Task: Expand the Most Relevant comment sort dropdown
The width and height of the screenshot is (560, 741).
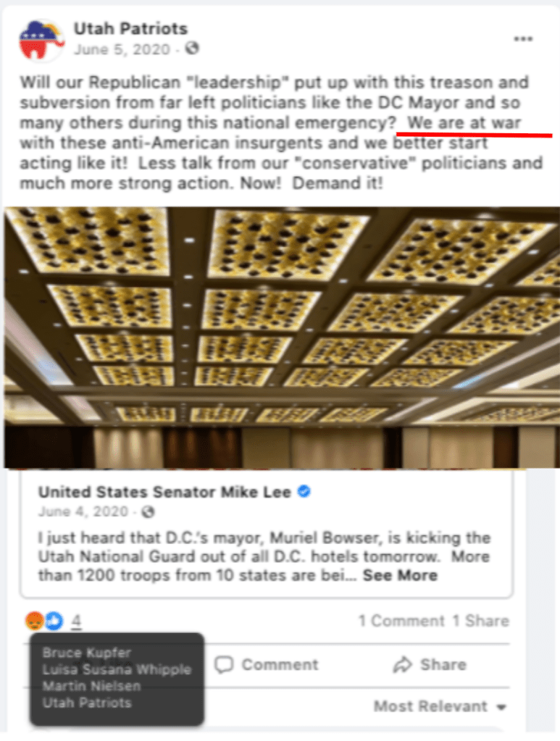Action: tap(440, 706)
